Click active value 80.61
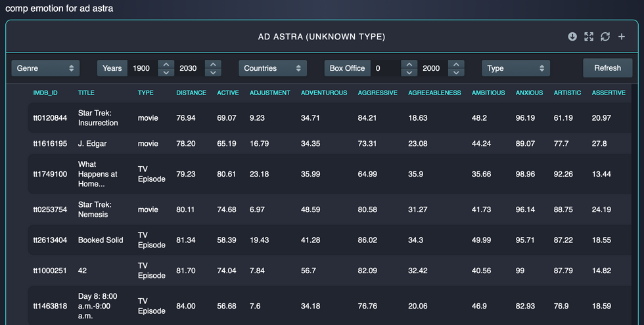This screenshot has height=325, width=644. coord(227,174)
